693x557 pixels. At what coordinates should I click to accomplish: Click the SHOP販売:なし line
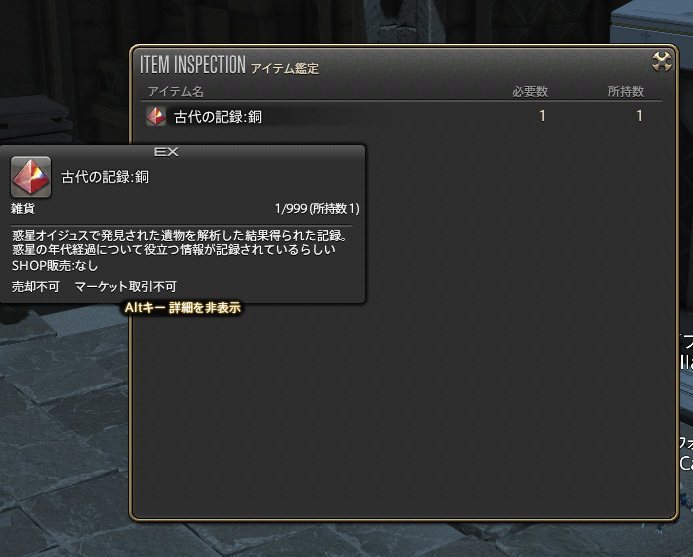55,265
